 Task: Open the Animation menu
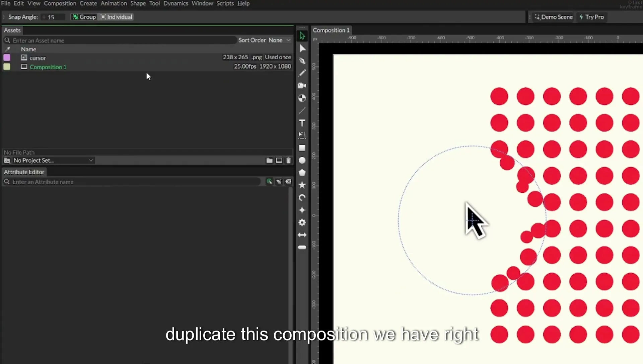click(114, 3)
